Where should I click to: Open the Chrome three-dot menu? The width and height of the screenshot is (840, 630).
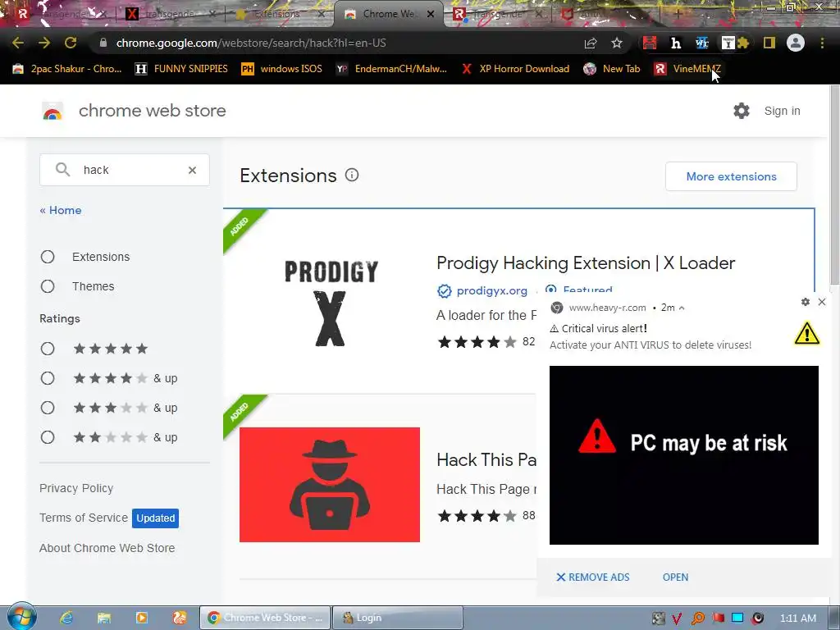pos(822,43)
